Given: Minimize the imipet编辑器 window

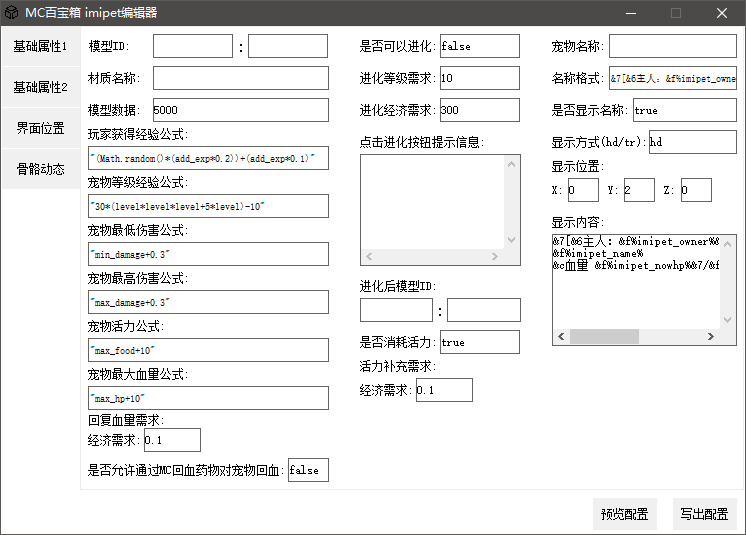Looking at the screenshot, I should point(631,13).
